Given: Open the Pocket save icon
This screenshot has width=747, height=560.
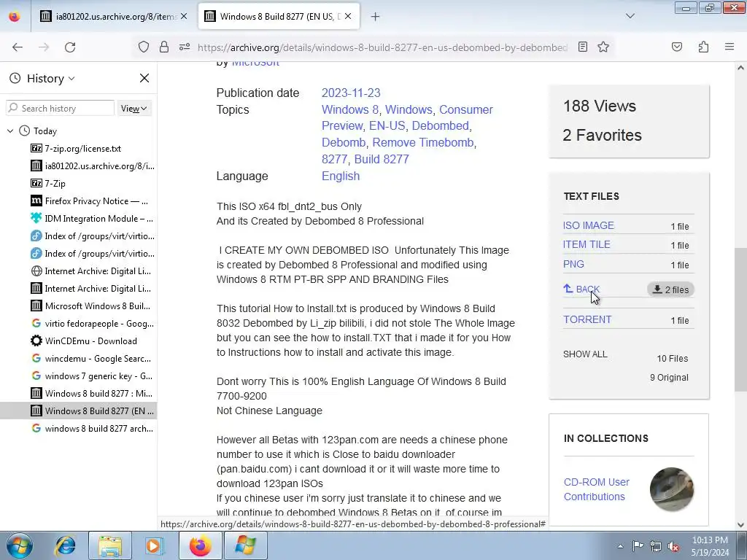Looking at the screenshot, I should (677, 47).
